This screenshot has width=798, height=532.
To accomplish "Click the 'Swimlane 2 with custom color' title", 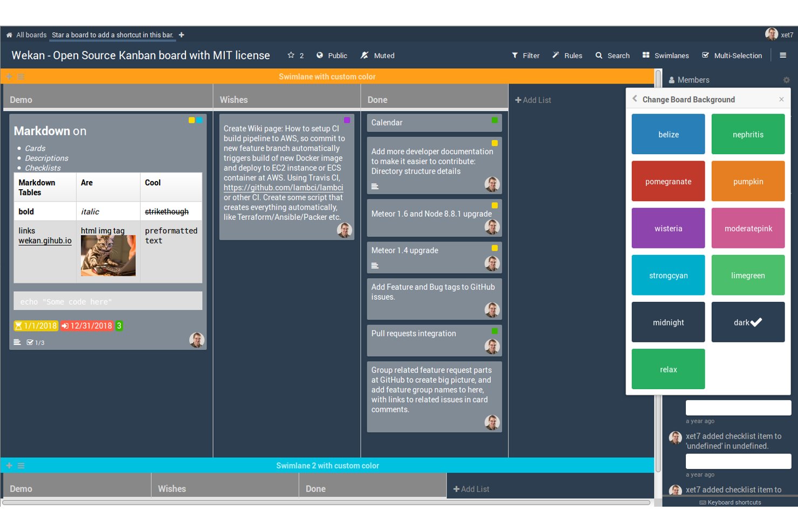I will click(327, 465).
